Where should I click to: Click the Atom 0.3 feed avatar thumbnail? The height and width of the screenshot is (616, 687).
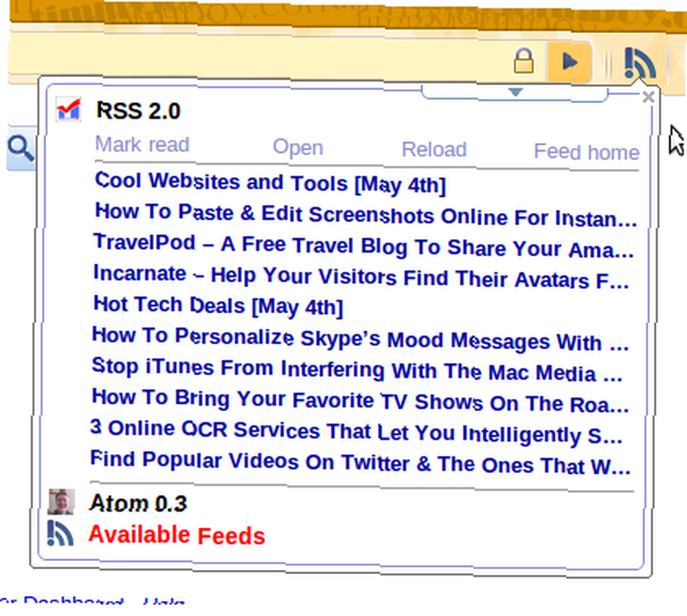[x=61, y=501]
